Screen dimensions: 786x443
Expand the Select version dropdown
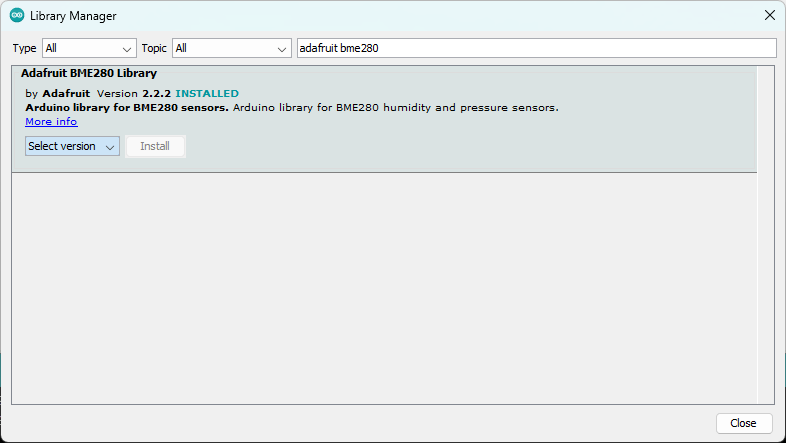[x=72, y=146]
